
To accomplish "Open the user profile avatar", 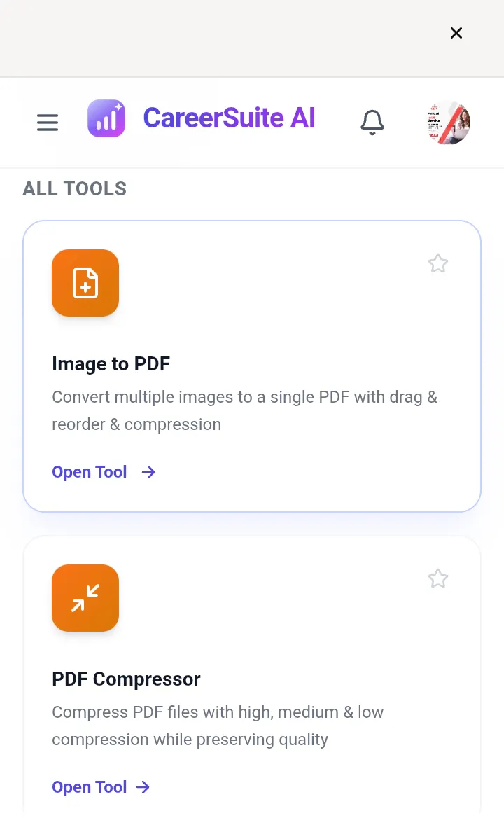I will [x=448, y=123].
